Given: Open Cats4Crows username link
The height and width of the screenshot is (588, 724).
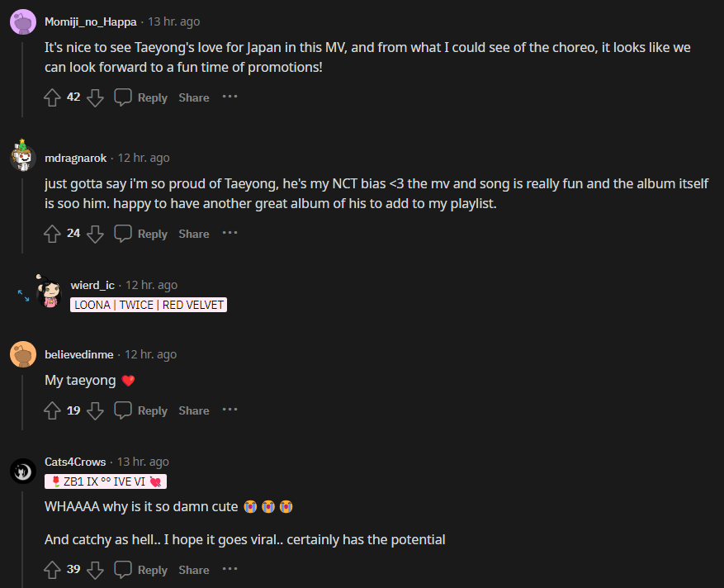Looking at the screenshot, I should 75,462.
